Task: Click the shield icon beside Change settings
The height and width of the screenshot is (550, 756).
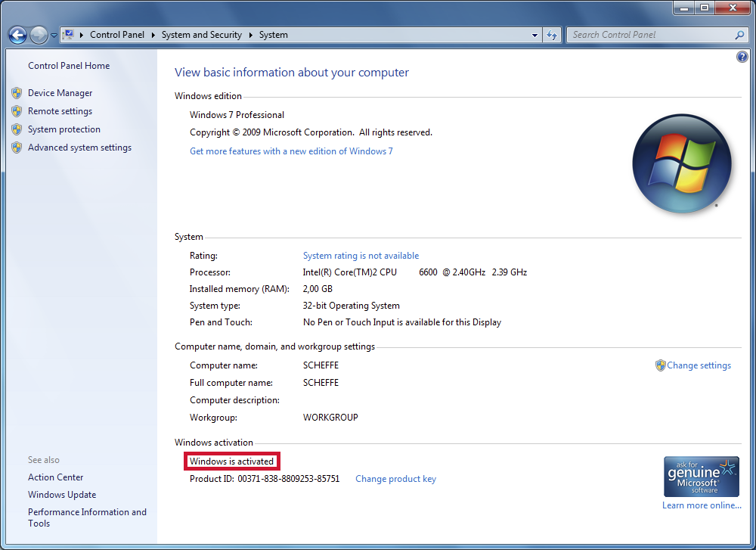Action: 660,365
